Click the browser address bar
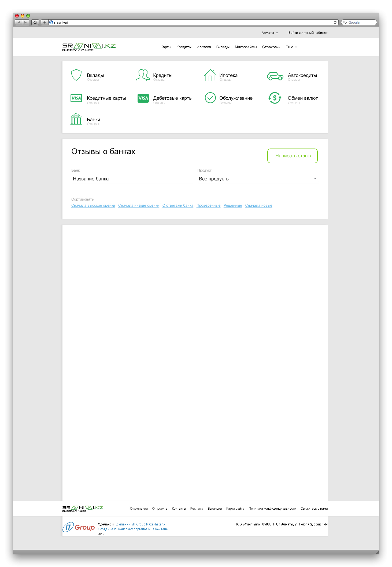This screenshot has height=567, width=392. coord(193,22)
